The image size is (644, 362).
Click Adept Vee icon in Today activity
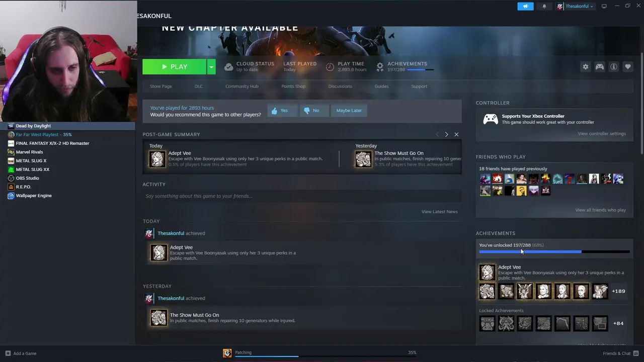pyautogui.click(x=159, y=252)
